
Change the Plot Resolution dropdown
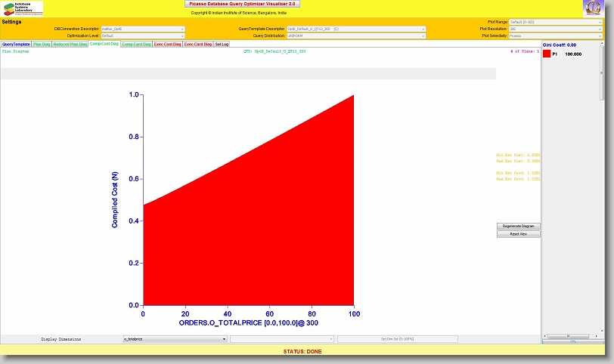tap(556, 29)
